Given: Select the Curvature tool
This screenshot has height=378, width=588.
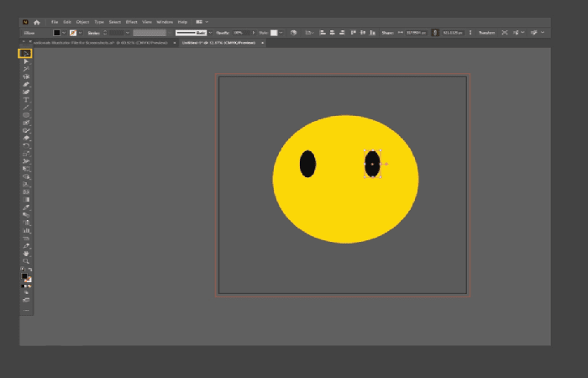Looking at the screenshot, I should pos(26,92).
